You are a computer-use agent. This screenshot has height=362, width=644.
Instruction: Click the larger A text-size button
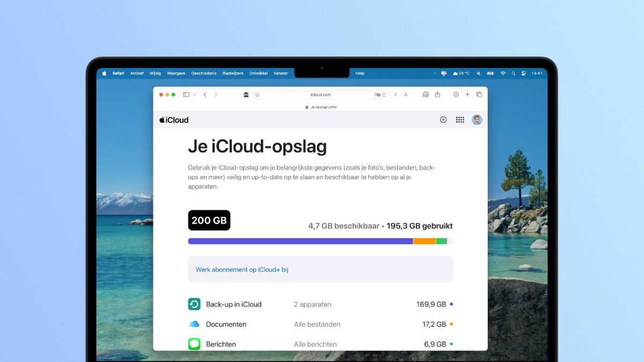pos(406,94)
